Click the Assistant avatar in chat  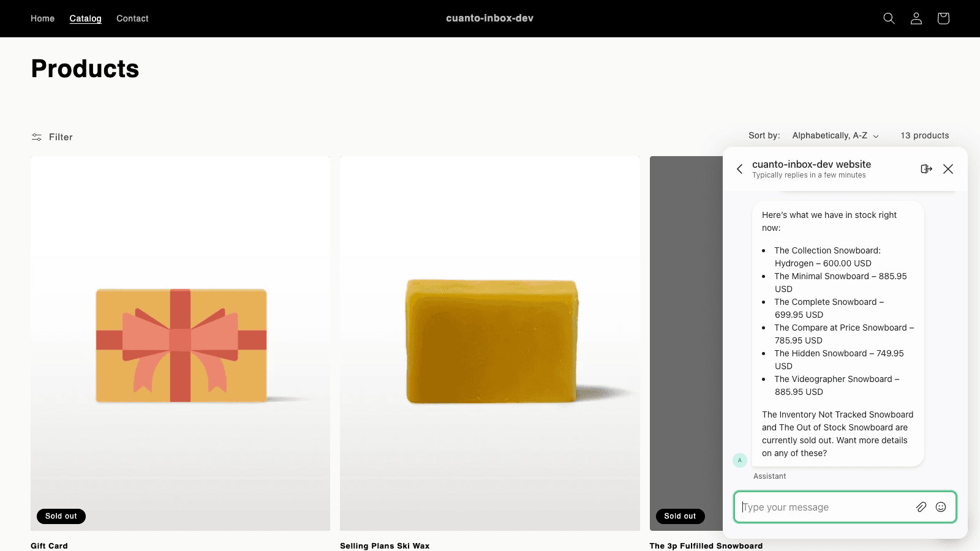(x=740, y=460)
